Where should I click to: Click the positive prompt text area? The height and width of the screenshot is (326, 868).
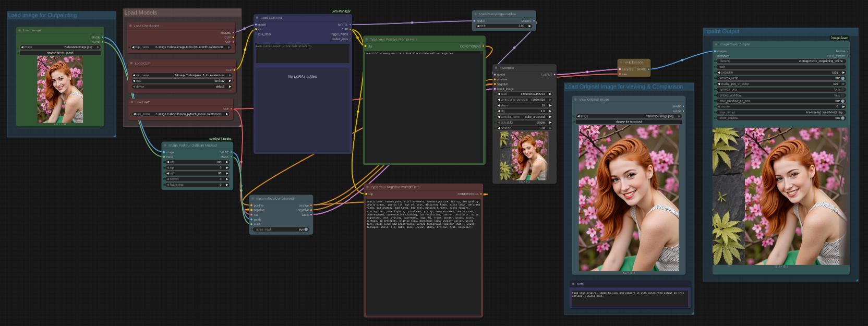tap(424, 104)
